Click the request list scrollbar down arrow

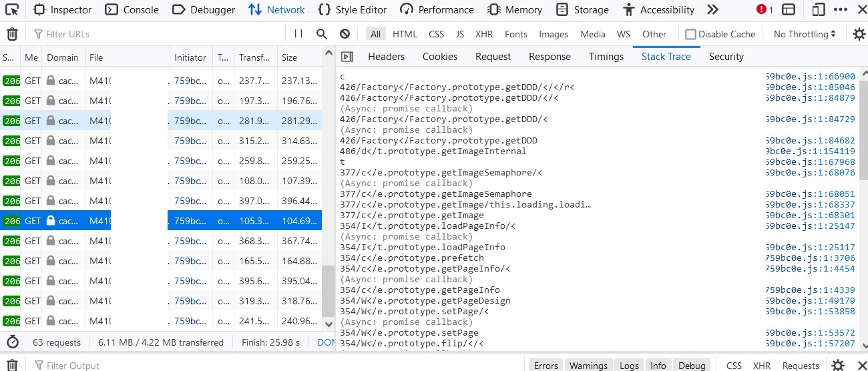(x=328, y=324)
